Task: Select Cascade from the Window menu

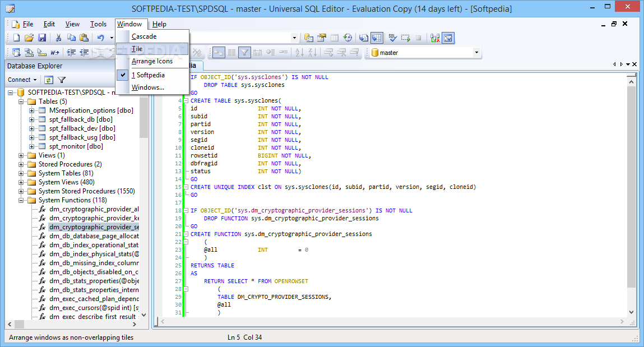Action: pos(144,36)
